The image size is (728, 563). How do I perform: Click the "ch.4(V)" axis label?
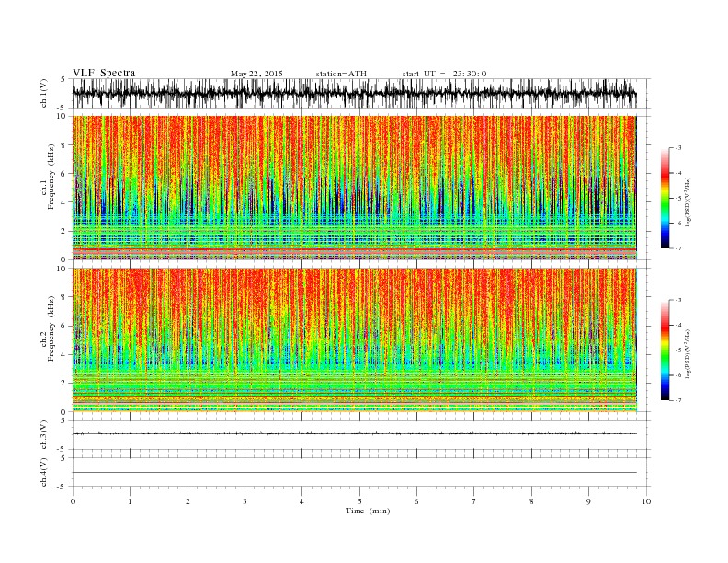click(x=44, y=472)
